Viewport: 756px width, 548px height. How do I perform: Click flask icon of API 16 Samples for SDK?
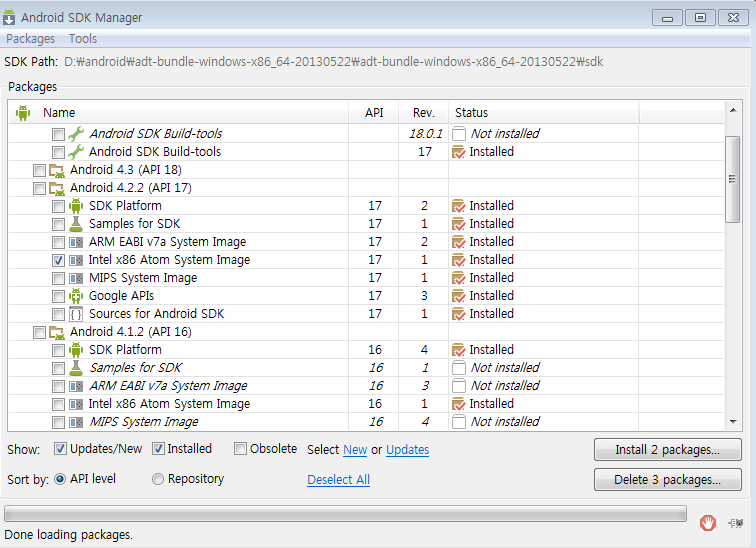pyautogui.click(x=76, y=368)
